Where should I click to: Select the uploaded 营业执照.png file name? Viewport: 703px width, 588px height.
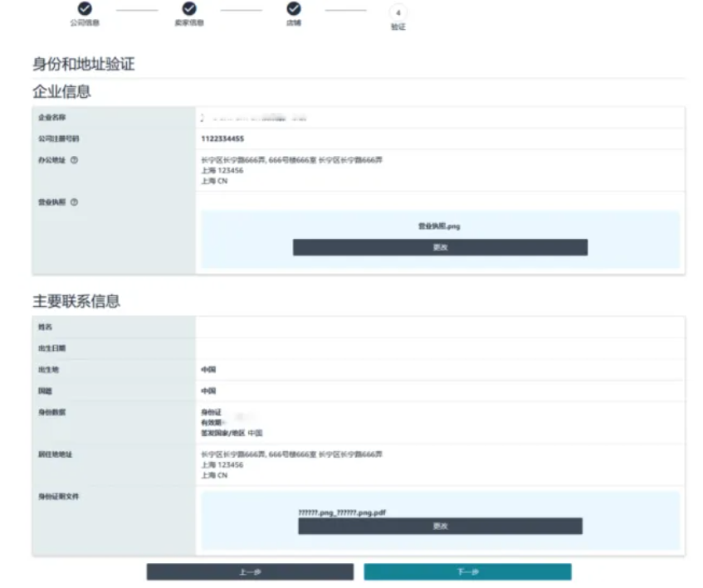point(439,226)
